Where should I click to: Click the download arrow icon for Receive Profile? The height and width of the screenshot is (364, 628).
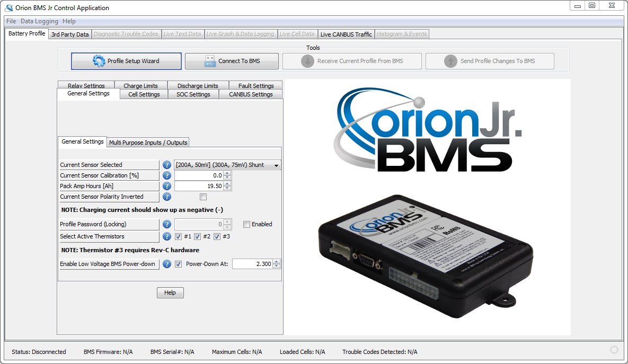point(307,61)
